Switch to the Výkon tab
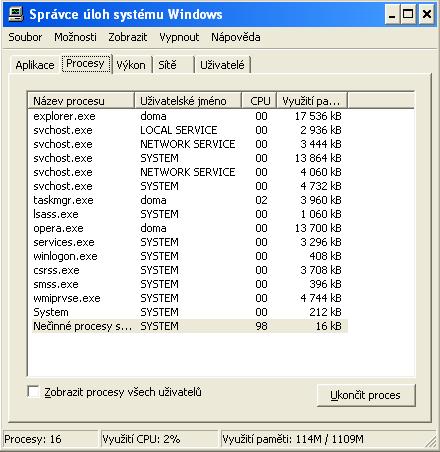The width and height of the screenshot is (440, 452). tap(131, 65)
